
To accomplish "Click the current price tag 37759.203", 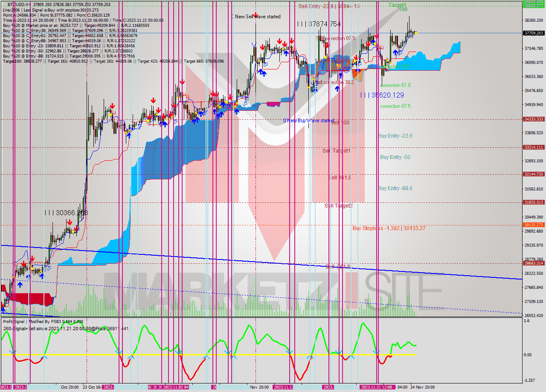I will [534, 33].
